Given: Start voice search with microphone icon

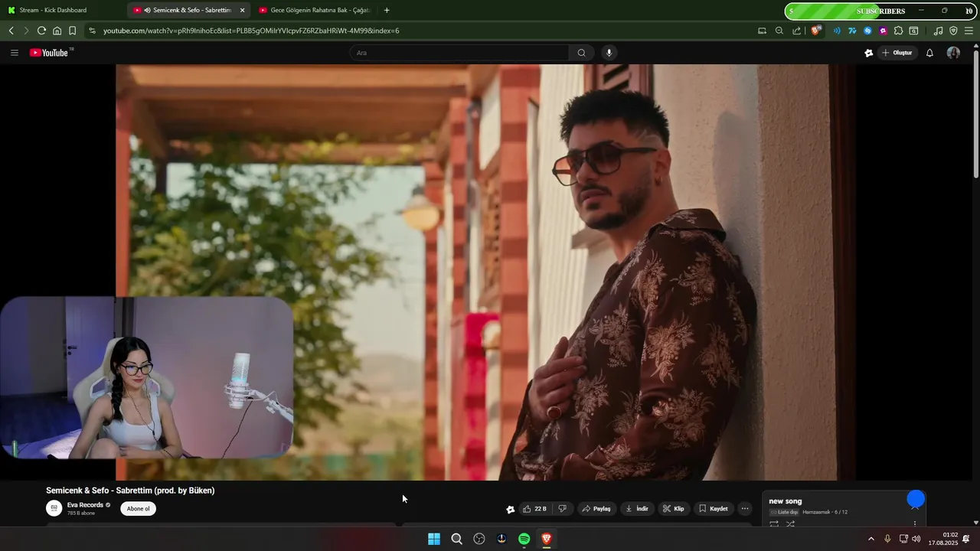Looking at the screenshot, I should pos(609,53).
